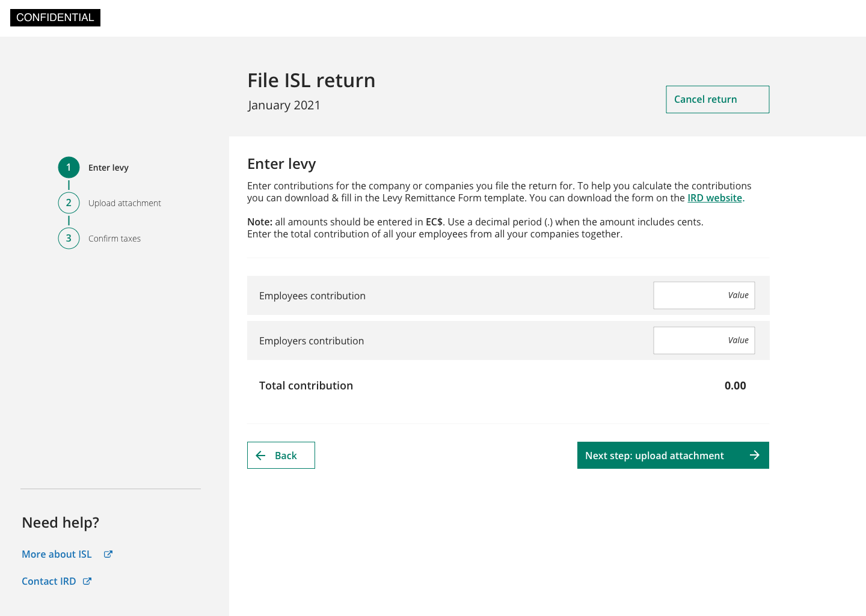Select the Confirm taxes step label
Image resolution: width=866 pixels, height=616 pixels.
coord(114,239)
